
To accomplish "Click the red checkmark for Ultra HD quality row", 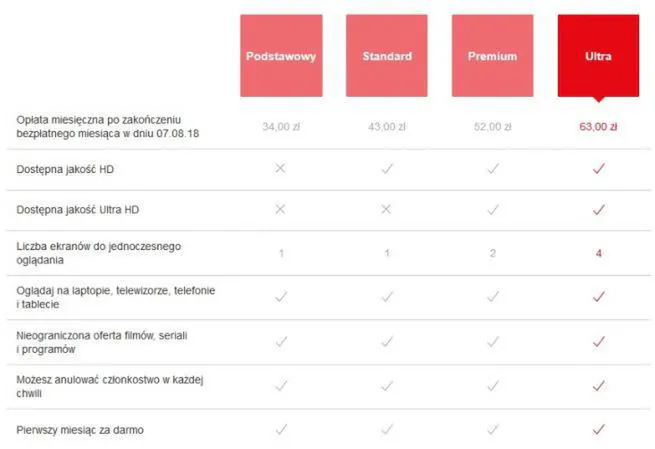I will point(598,170).
